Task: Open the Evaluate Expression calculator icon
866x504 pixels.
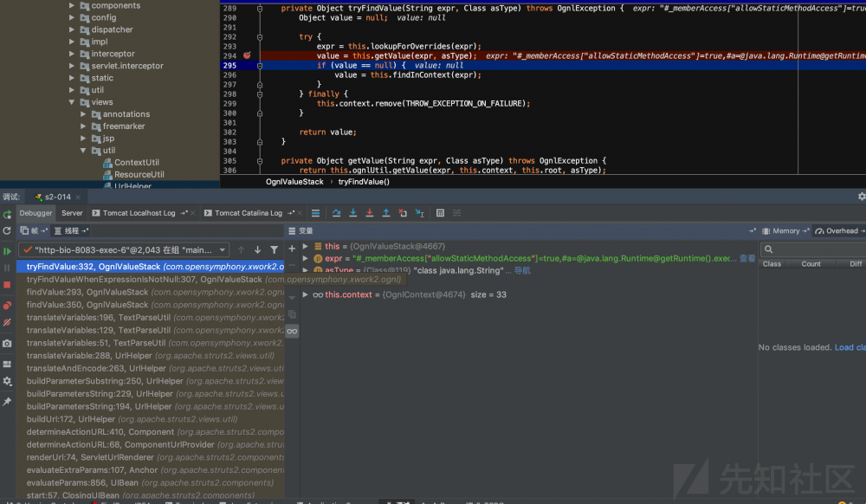Action: click(x=440, y=213)
